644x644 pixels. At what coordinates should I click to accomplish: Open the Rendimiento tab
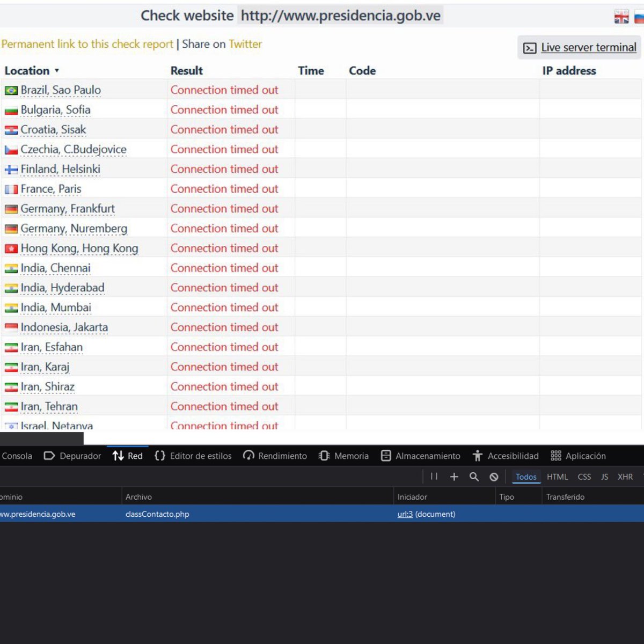275,456
